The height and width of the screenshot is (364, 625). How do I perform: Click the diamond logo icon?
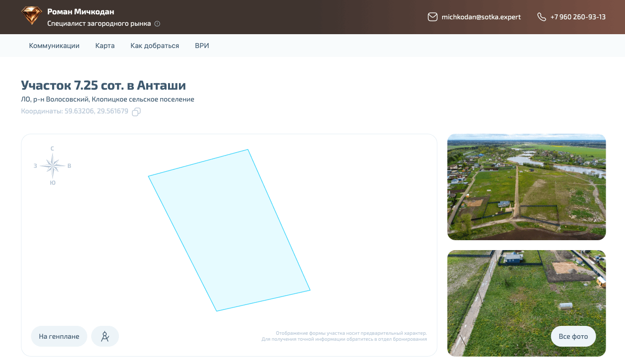coord(32,16)
